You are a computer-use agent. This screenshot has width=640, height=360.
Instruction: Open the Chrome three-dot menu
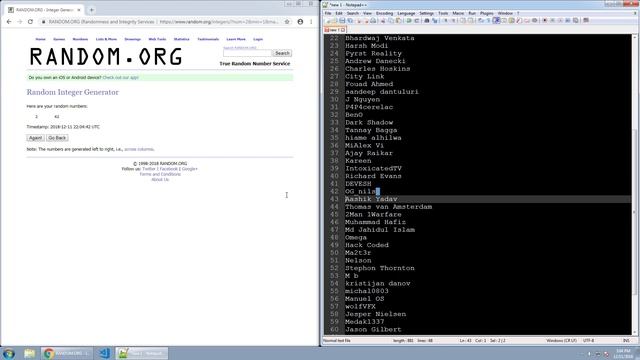(x=311, y=22)
